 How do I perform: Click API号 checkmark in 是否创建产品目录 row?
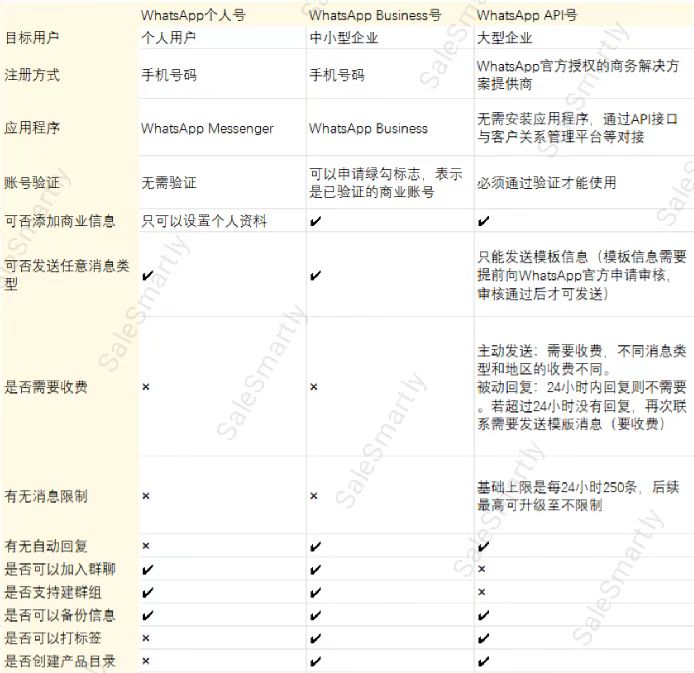483,661
